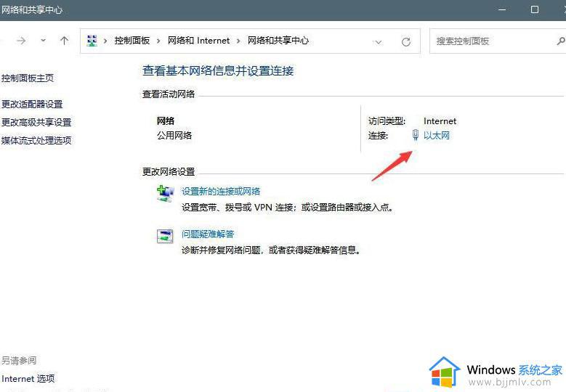The height and width of the screenshot is (392, 566).
Task: Open 更改适配器设置 link
Action: [x=32, y=105]
